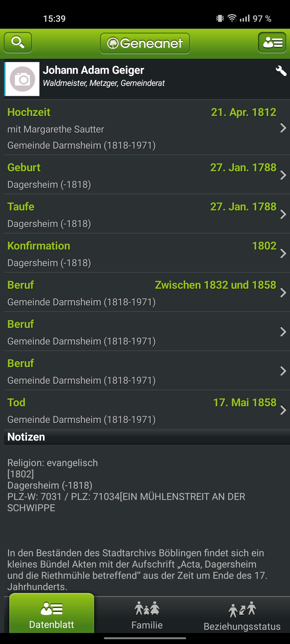Expand the Hochzeit event chevron
The width and height of the screenshot is (290, 644).
click(x=283, y=128)
